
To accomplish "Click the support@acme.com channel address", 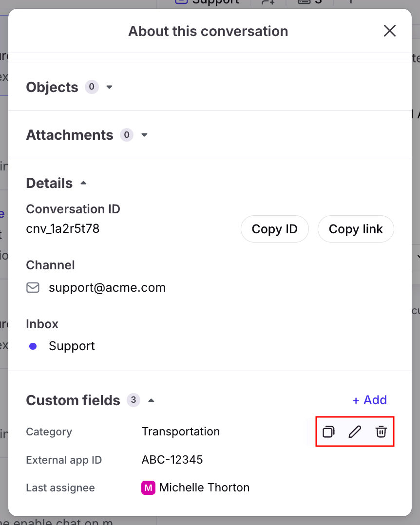I will (x=107, y=288).
